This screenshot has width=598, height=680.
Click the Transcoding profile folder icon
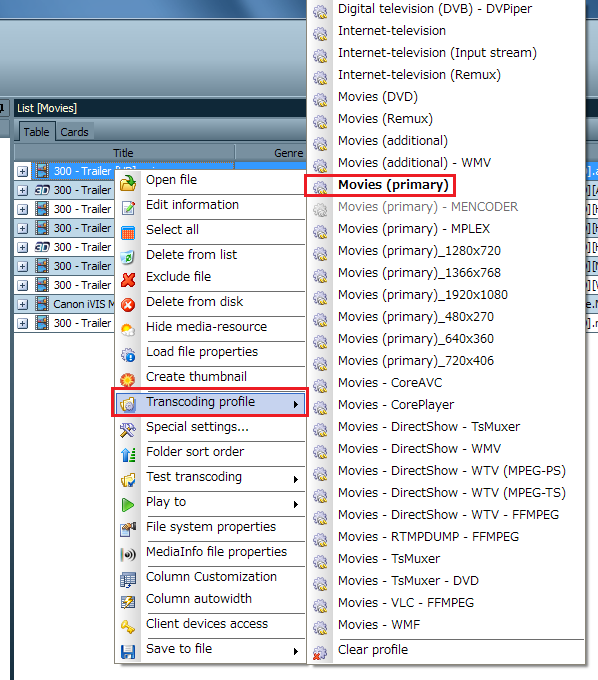pyautogui.click(x=128, y=405)
